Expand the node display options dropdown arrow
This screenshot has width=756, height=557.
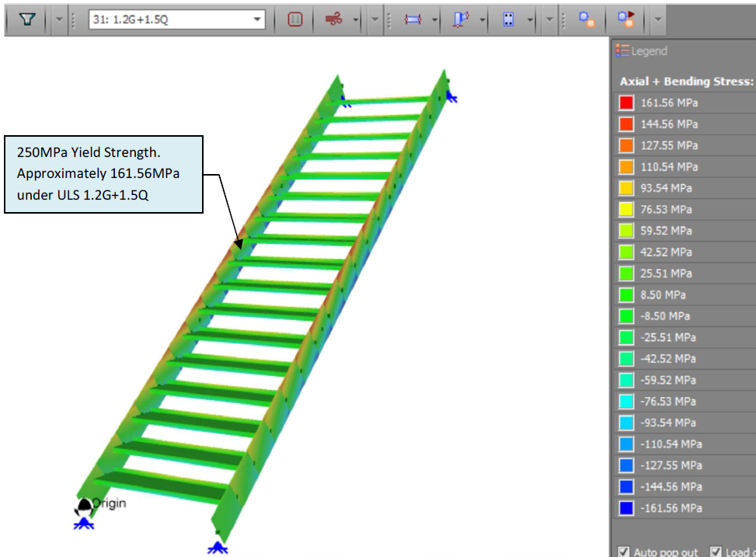coord(528,19)
